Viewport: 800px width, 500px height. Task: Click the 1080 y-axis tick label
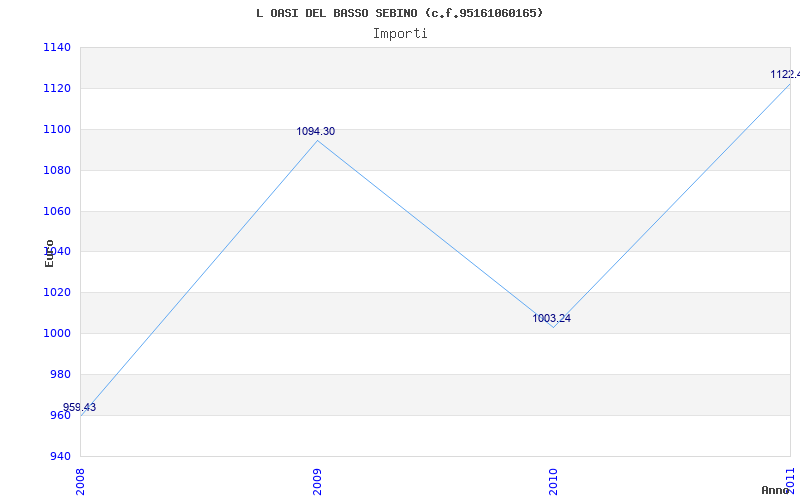click(x=57, y=170)
